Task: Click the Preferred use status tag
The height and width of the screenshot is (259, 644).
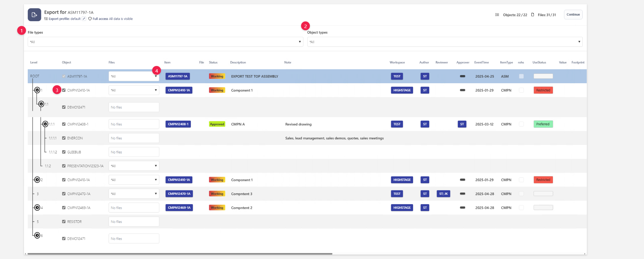Action: (x=543, y=124)
